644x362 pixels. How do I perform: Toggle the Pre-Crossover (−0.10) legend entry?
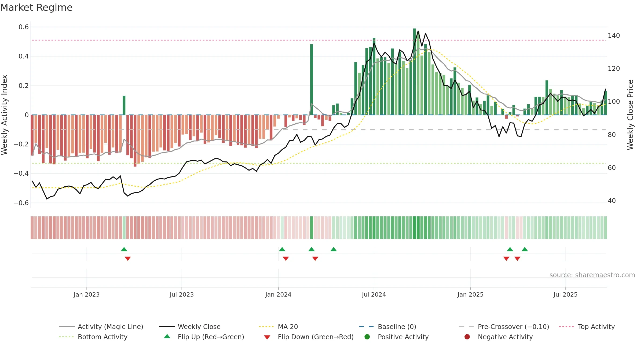point(504,327)
